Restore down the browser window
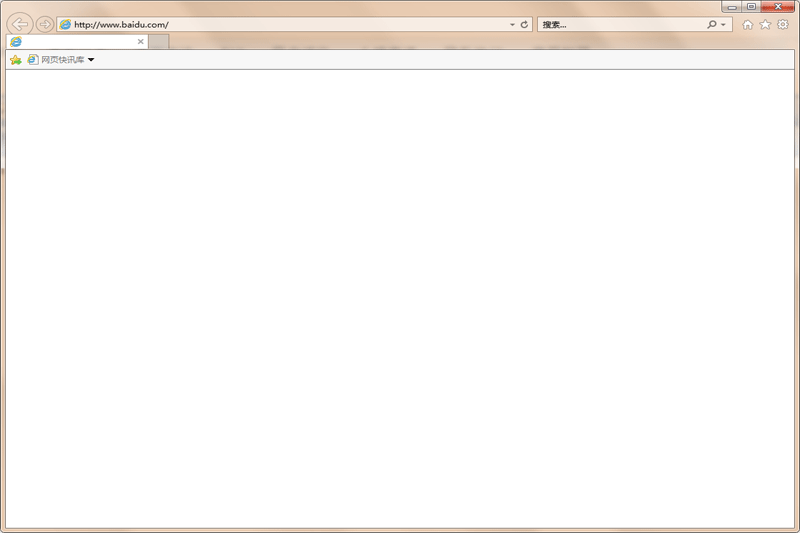 [751, 7]
